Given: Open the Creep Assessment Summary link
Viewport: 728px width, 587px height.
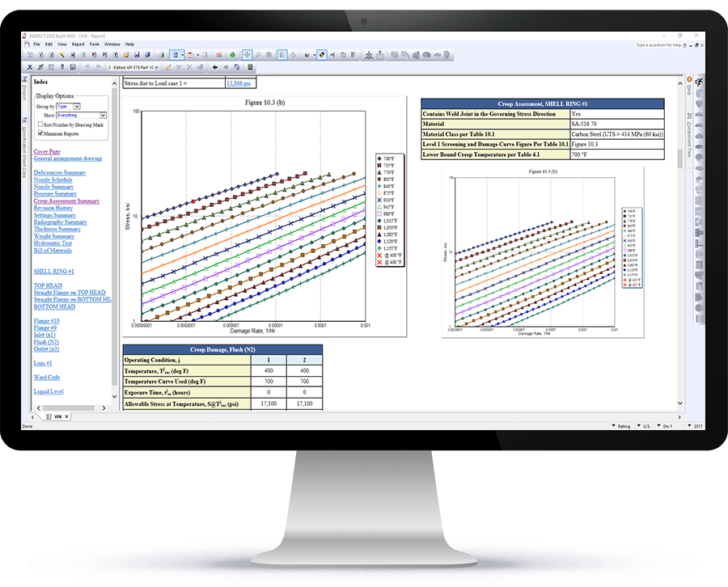Looking at the screenshot, I should [x=67, y=201].
